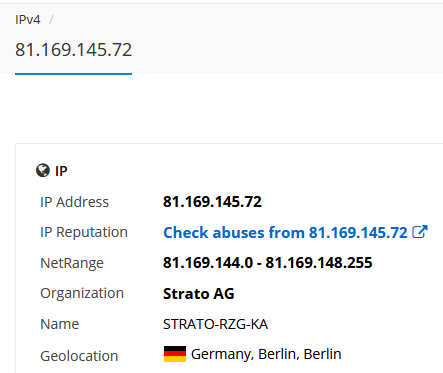The width and height of the screenshot is (443, 373).
Task: Click the NetRange field label
Action: coord(72,263)
